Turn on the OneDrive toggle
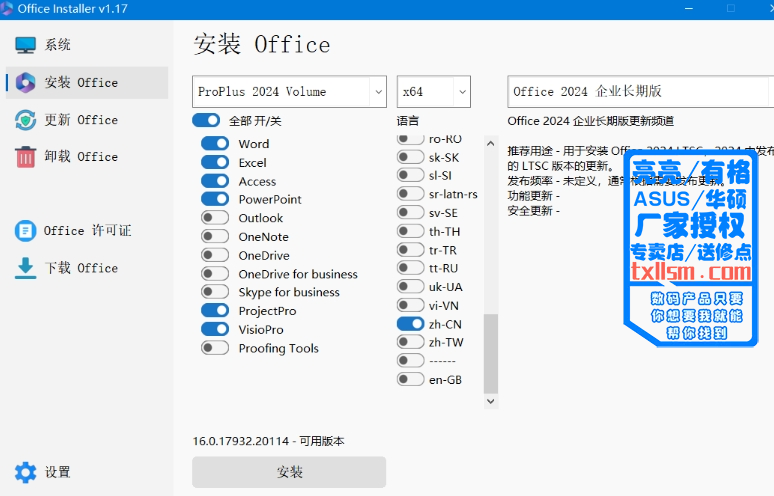Viewport: 774px width, 496px height. (215, 255)
